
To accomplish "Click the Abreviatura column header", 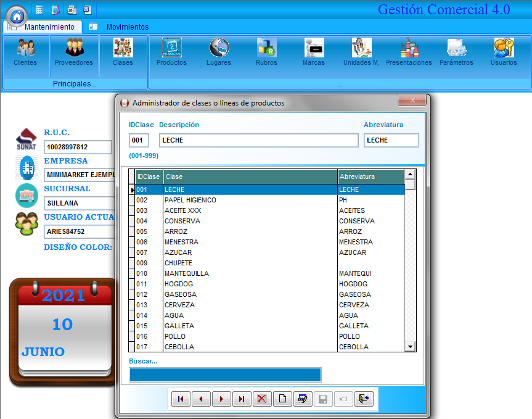I will tap(370, 176).
